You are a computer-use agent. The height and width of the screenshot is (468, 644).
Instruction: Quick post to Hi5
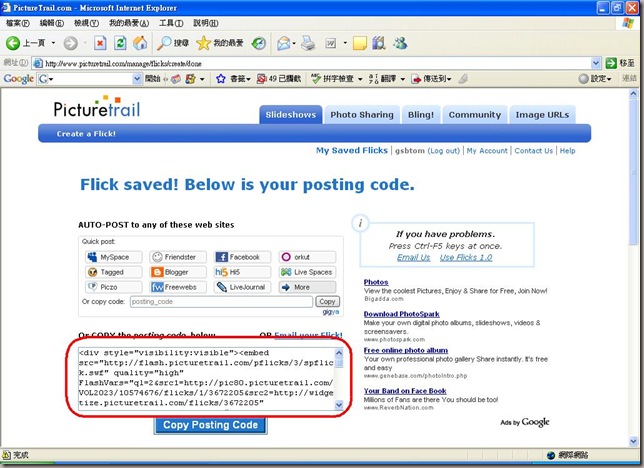pos(242,272)
